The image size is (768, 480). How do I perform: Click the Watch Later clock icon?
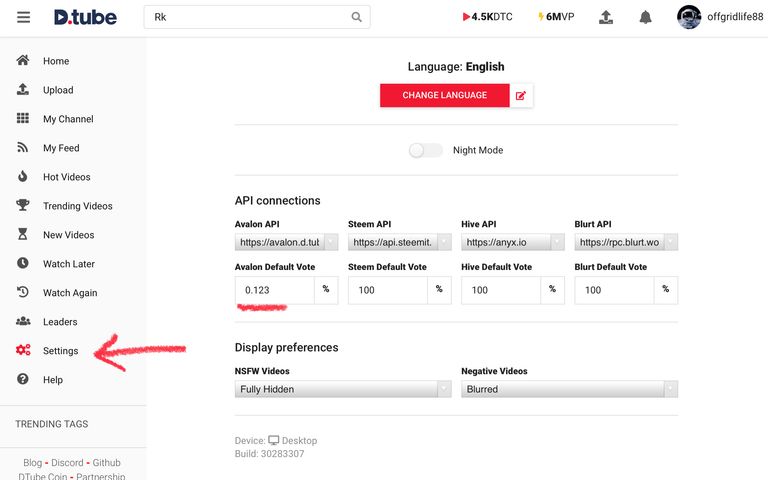coord(23,263)
